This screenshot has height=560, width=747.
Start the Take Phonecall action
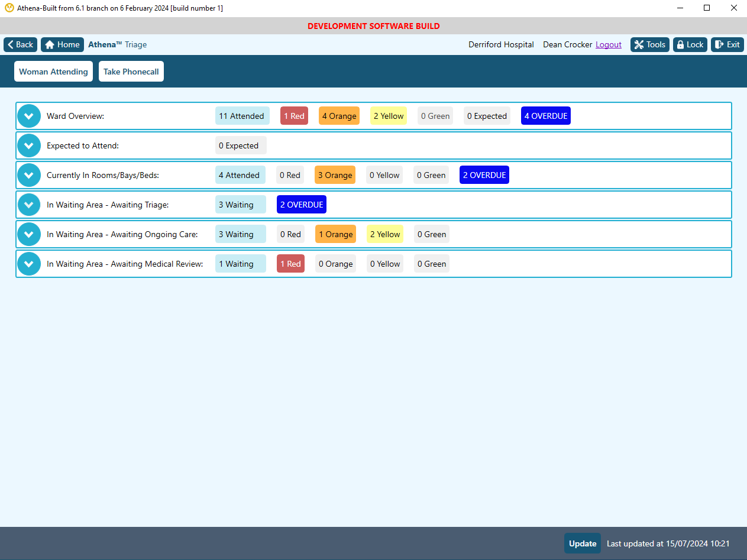pos(131,72)
